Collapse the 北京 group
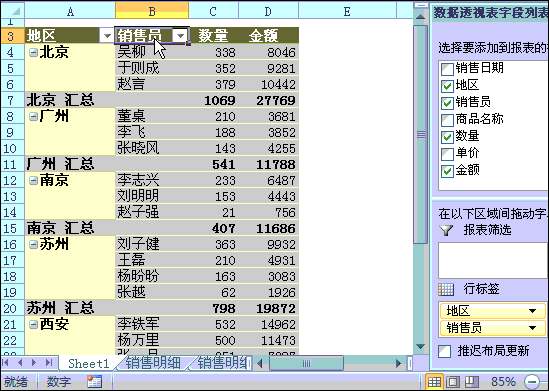Screen dimensions: 549x391 (x=33, y=53)
